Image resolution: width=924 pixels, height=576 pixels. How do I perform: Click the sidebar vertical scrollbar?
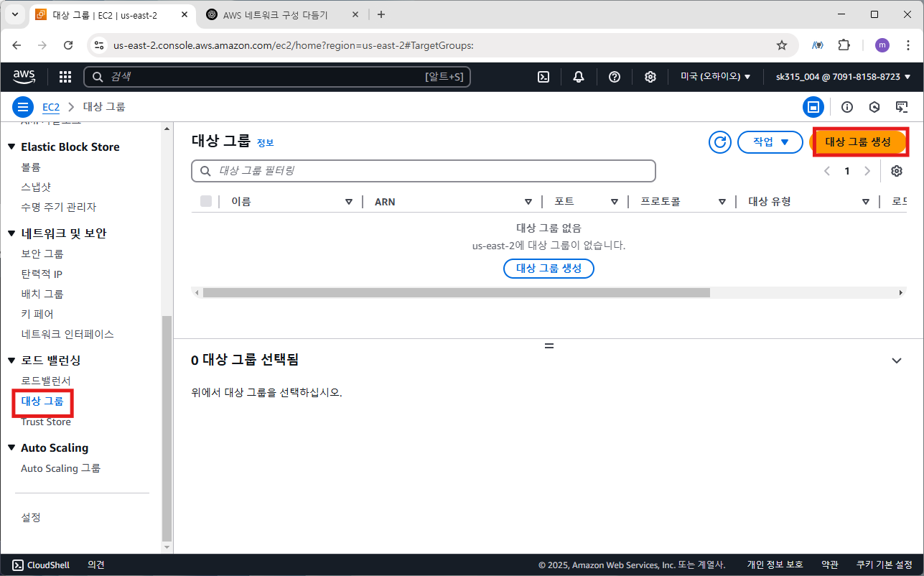point(167,427)
